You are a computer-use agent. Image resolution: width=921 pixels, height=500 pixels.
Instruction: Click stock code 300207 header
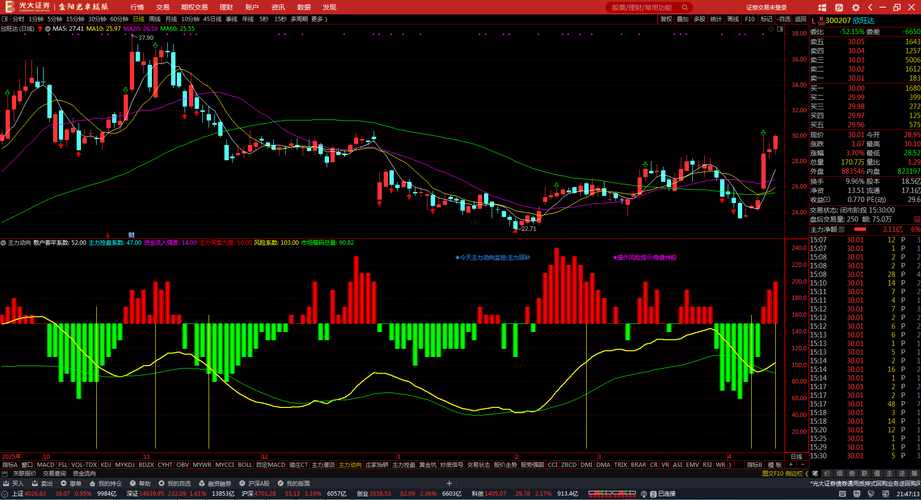pos(838,21)
